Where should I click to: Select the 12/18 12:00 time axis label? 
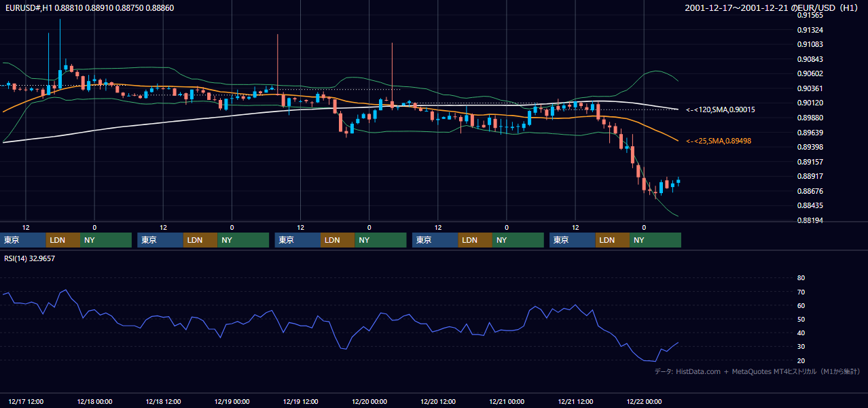tap(163, 402)
